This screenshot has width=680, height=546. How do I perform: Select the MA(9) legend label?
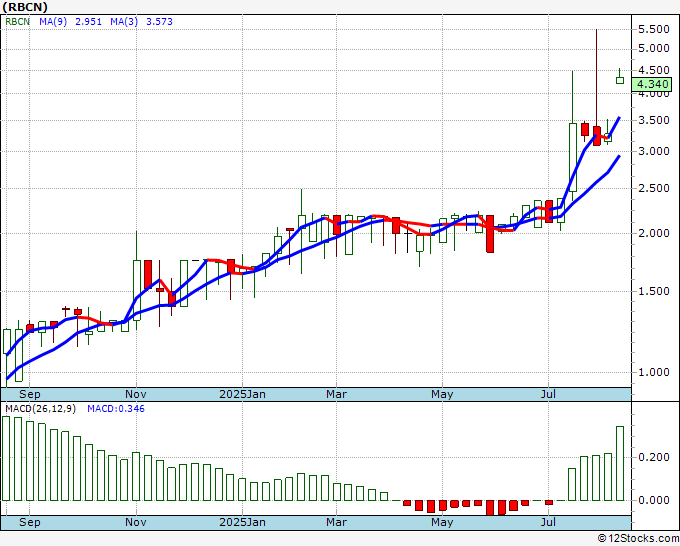pos(53,21)
